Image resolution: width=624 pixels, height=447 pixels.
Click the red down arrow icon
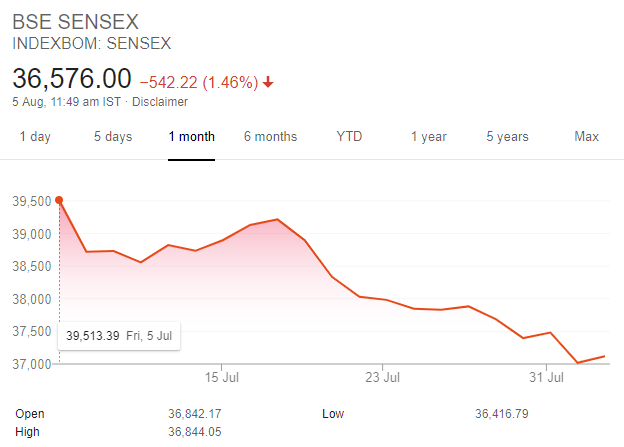[x=268, y=82]
